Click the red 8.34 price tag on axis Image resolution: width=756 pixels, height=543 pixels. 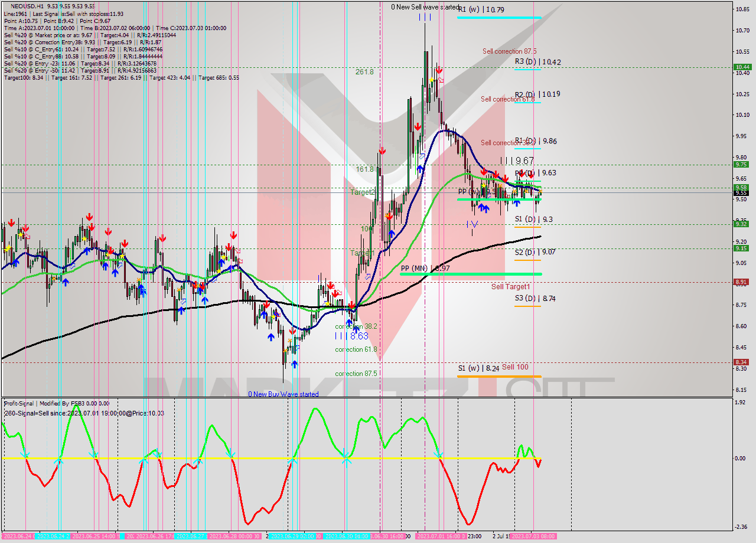coord(741,362)
